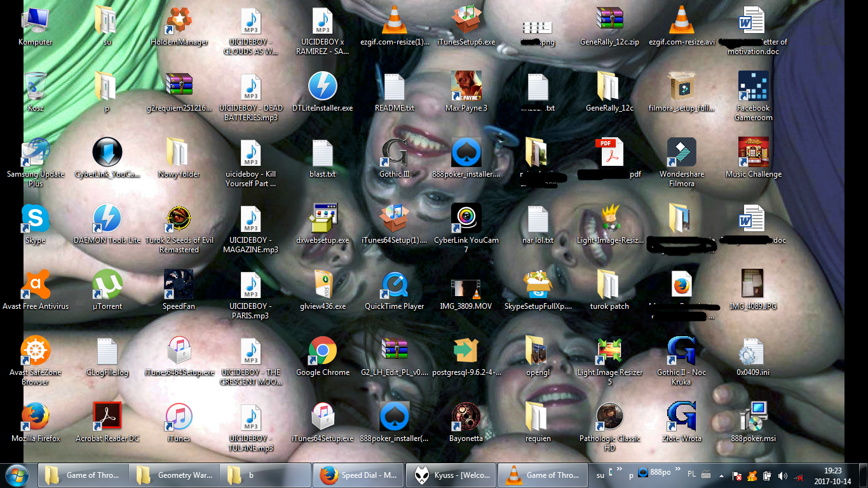This screenshot has height=488, width=868.
Task: Select the GeneRally_12c folder
Action: tap(610, 92)
